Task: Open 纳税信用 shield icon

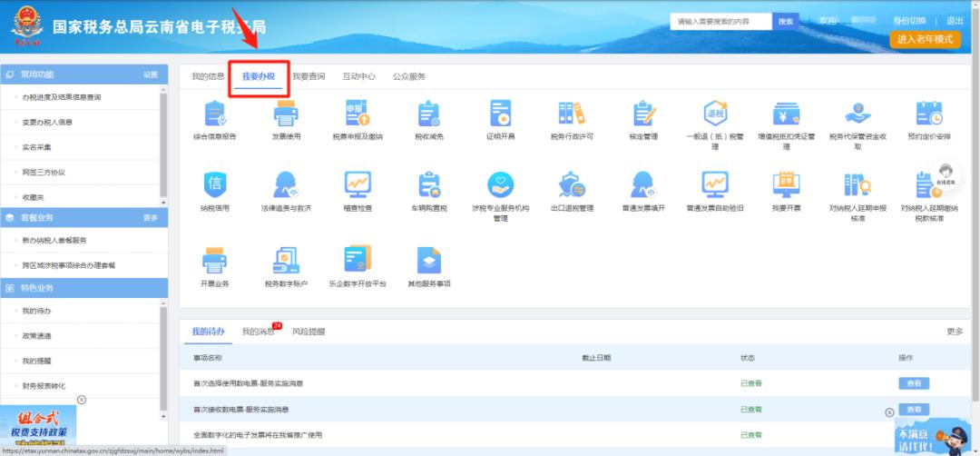Action: (x=214, y=184)
